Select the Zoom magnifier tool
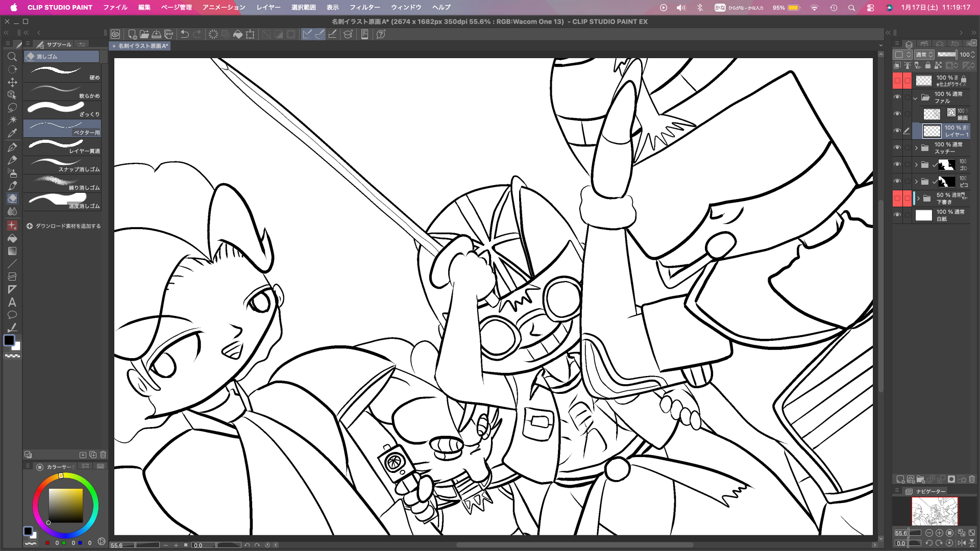 pyautogui.click(x=12, y=57)
